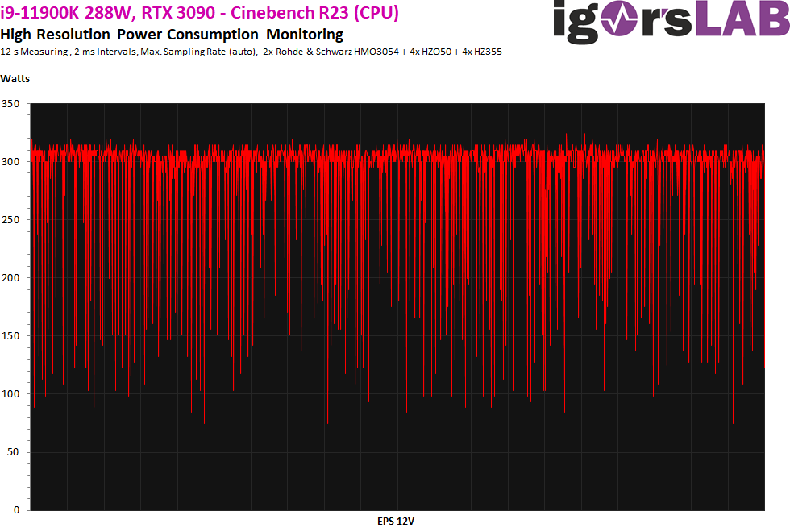
Task: Click the 0 y-axis value
Action: (x=17, y=509)
